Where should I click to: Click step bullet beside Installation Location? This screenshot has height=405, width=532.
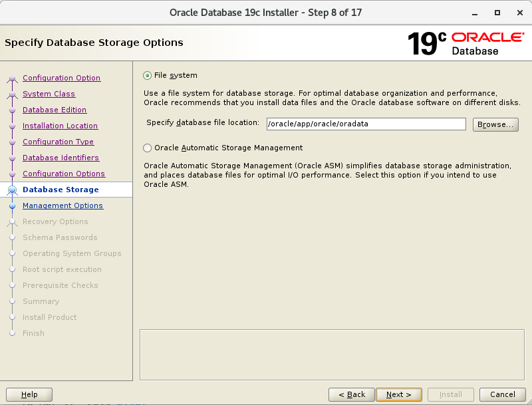tap(13, 126)
